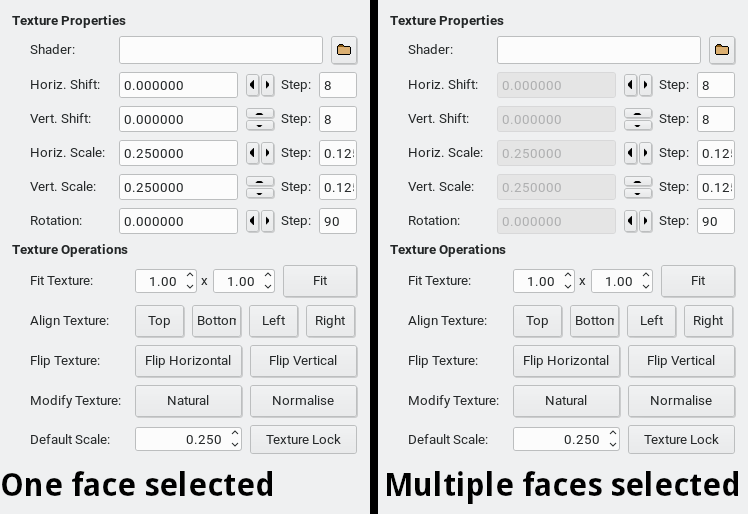Click shader folder browse icon in multiple-faces panel
The height and width of the screenshot is (514, 748).
click(722, 49)
